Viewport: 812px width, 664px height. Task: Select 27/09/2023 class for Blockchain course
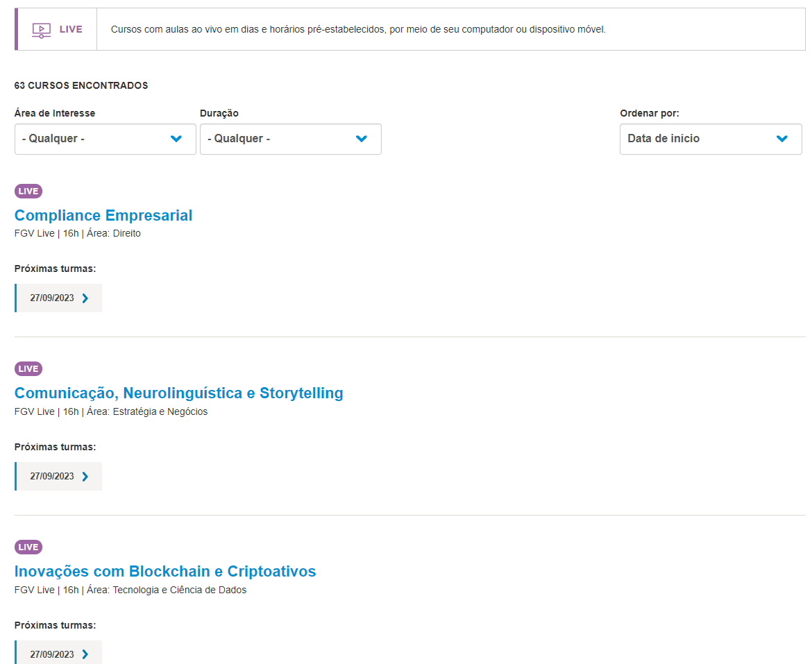[x=52, y=654]
